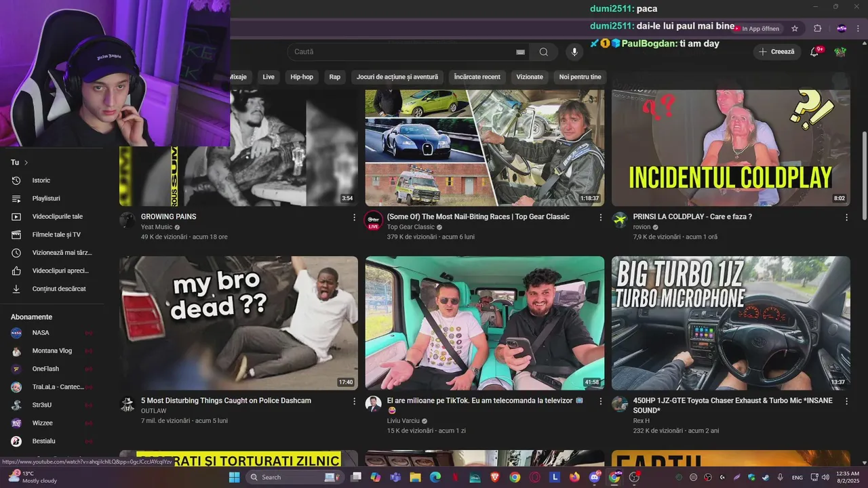Open the NASA subscription
This screenshot has height=488, width=868.
[52, 333]
